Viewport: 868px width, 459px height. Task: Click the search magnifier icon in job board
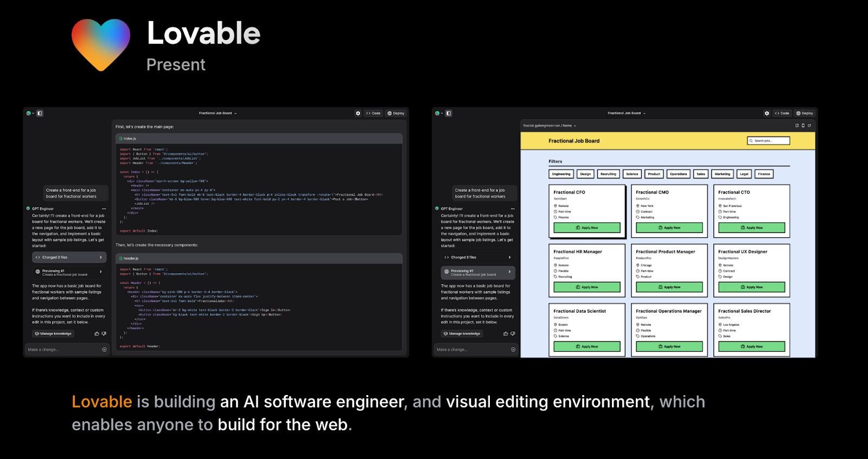(x=751, y=141)
